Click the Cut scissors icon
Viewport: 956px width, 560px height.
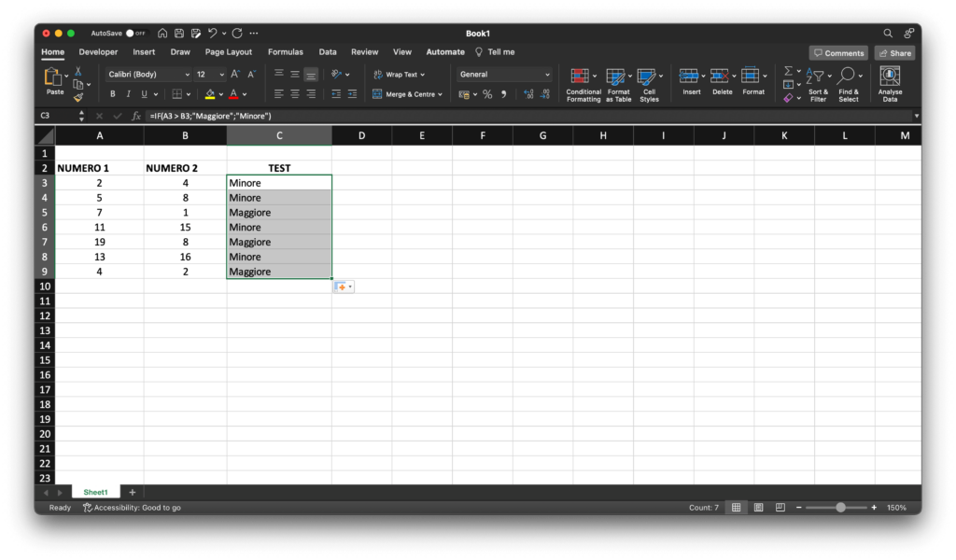[x=78, y=72]
